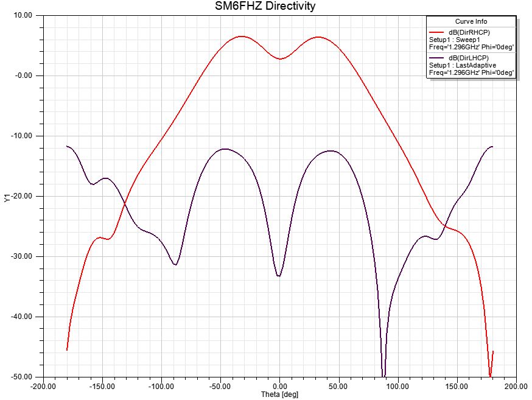Click the 100.00 x-axis tick label

click(398, 386)
